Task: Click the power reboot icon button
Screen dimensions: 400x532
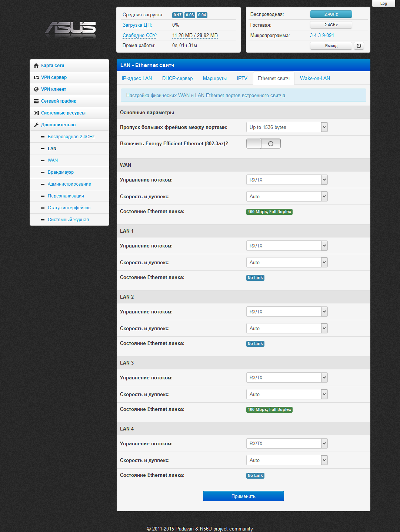Action: 359,46
